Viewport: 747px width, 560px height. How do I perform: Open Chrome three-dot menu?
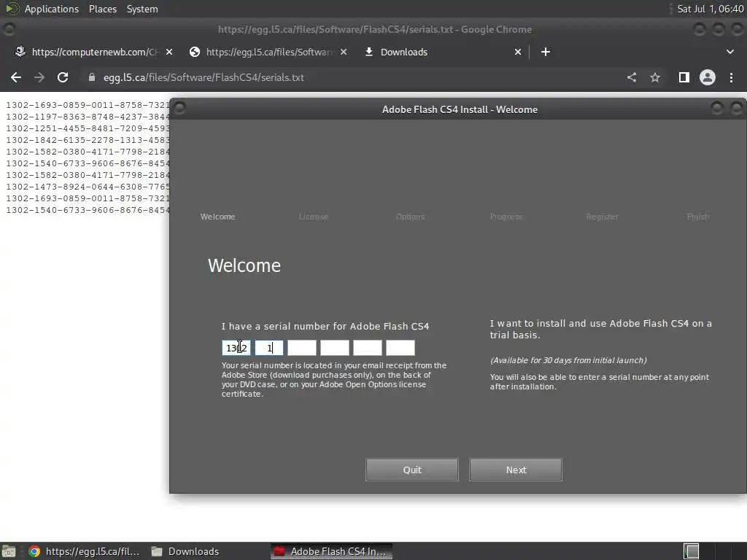click(731, 77)
